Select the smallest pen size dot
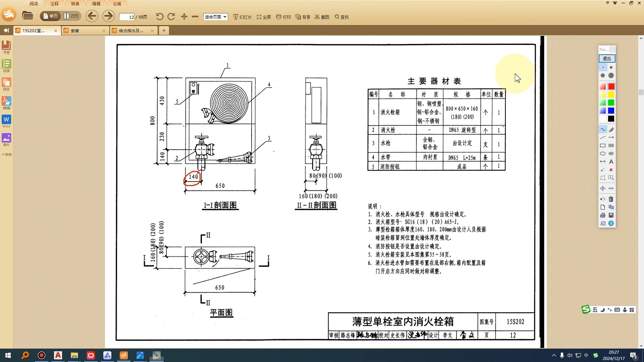The width and height of the screenshot is (644, 362). 603,67
